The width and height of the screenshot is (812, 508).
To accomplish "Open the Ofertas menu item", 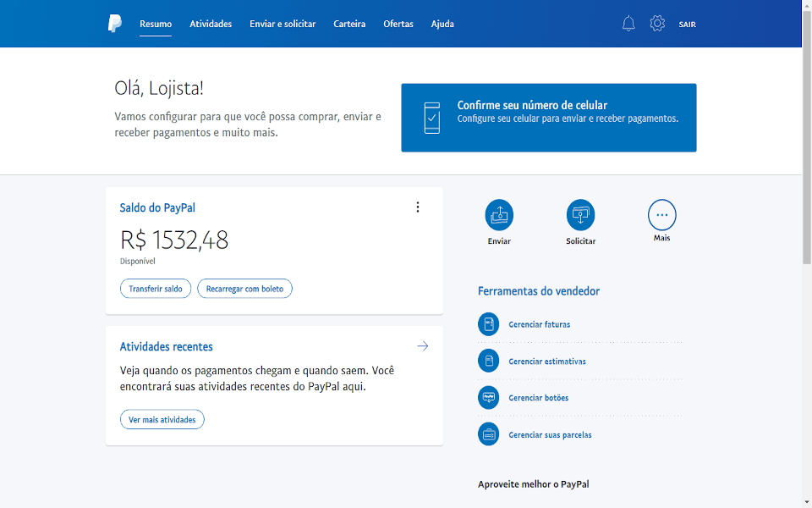I will [x=398, y=24].
